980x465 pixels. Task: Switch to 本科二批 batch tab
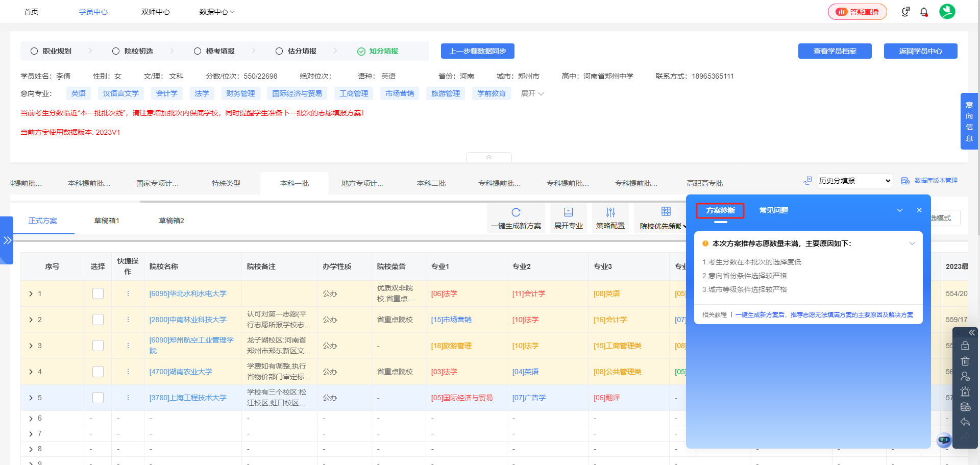pos(431,183)
